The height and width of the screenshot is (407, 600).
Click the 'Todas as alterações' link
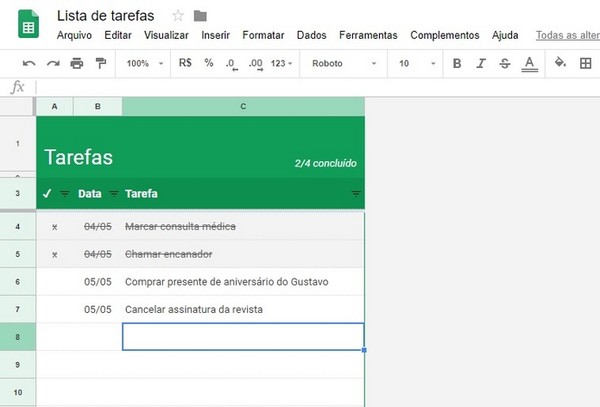567,35
